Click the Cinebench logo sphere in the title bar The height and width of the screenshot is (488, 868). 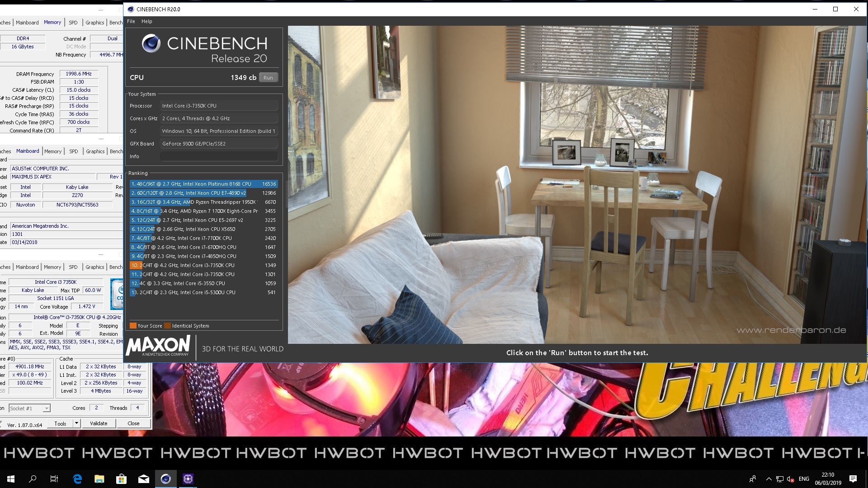pyautogui.click(x=131, y=9)
